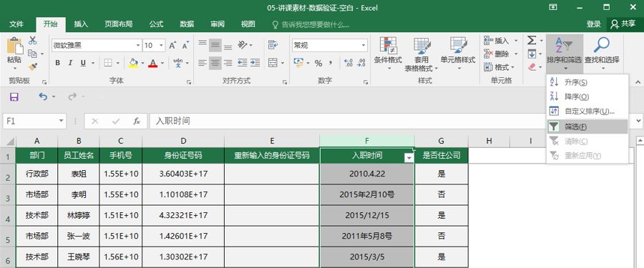
Task: Open Conditional Formatting (条件格式)
Action: tap(388, 54)
